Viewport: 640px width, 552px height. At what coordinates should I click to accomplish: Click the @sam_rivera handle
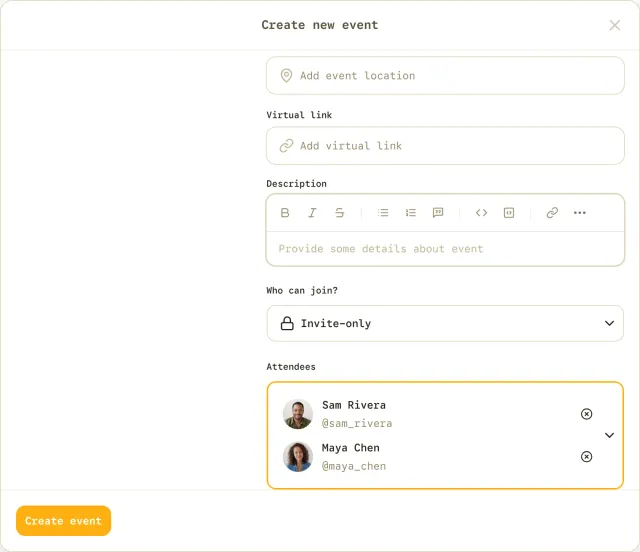coord(357,423)
